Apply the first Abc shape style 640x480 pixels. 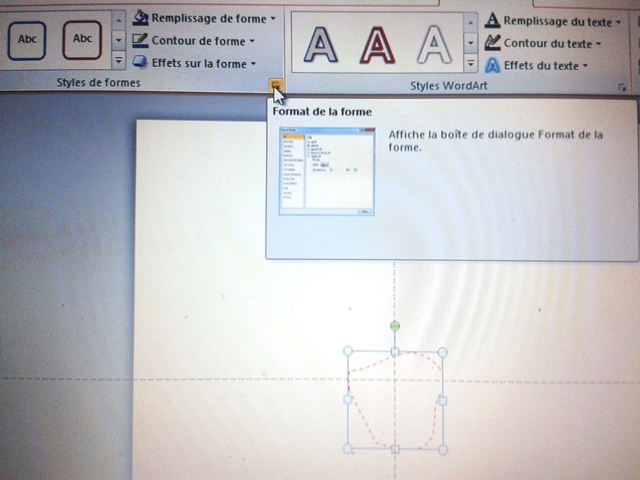(27, 39)
